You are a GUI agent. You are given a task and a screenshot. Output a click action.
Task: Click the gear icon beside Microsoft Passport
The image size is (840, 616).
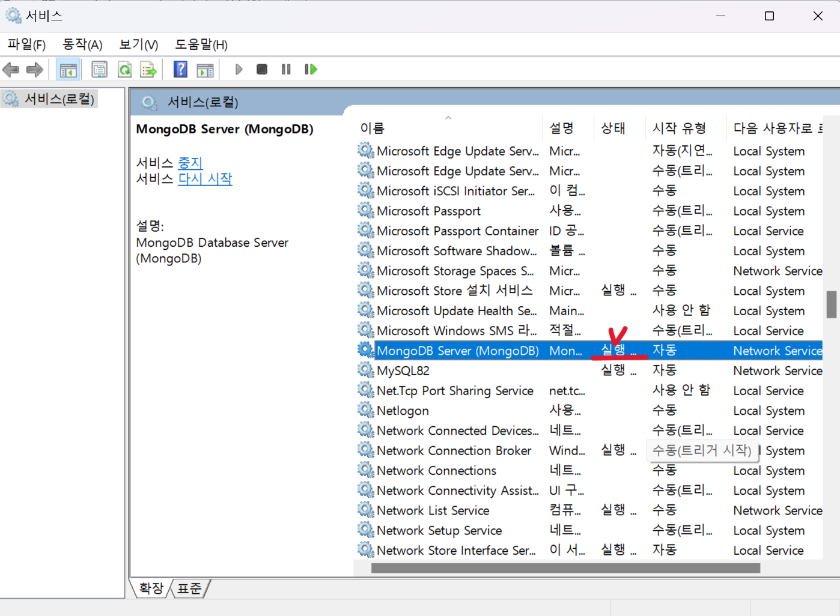[x=366, y=210]
